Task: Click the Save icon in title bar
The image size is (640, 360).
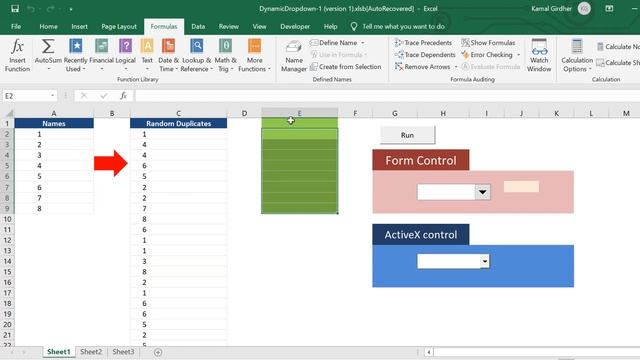Action: pyautogui.click(x=15, y=9)
